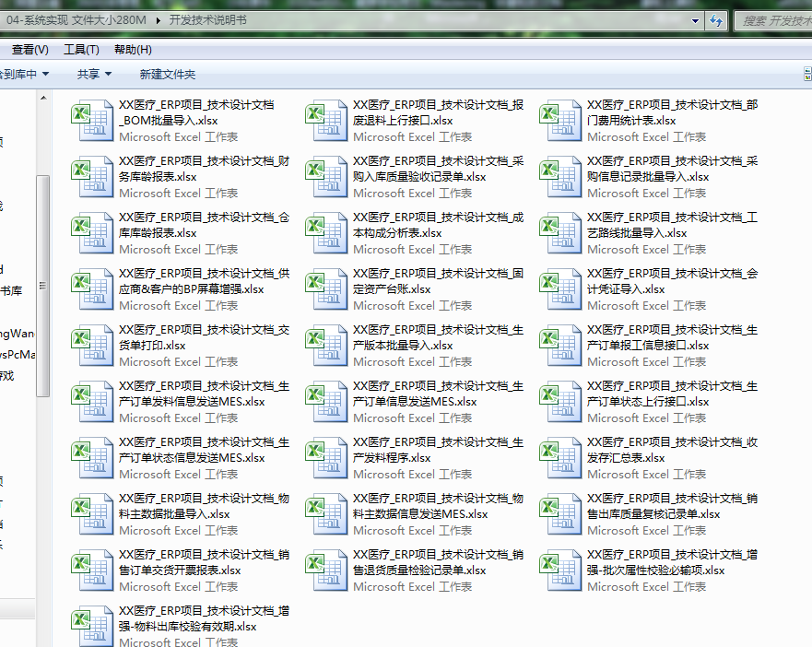Image resolution: width=812 pixels, height=647 pixels.
Task: Open the 工具(T) menu
Action: 81,49
